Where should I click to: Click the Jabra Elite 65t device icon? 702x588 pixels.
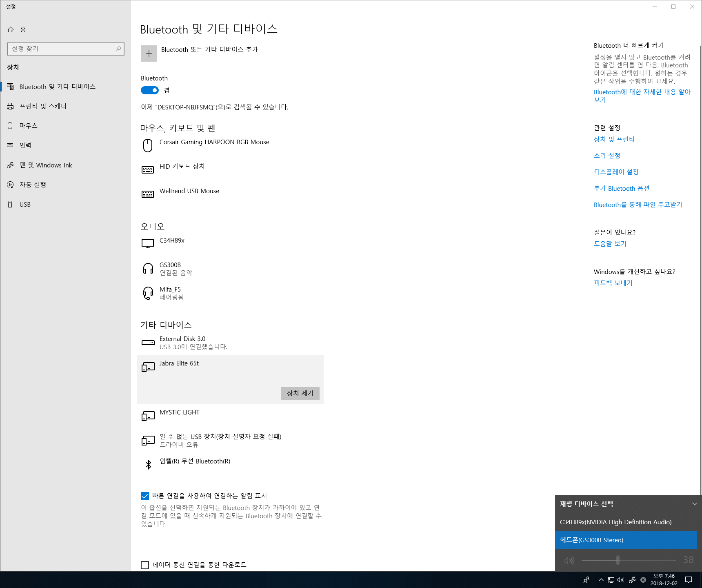(x=148, y=367)
